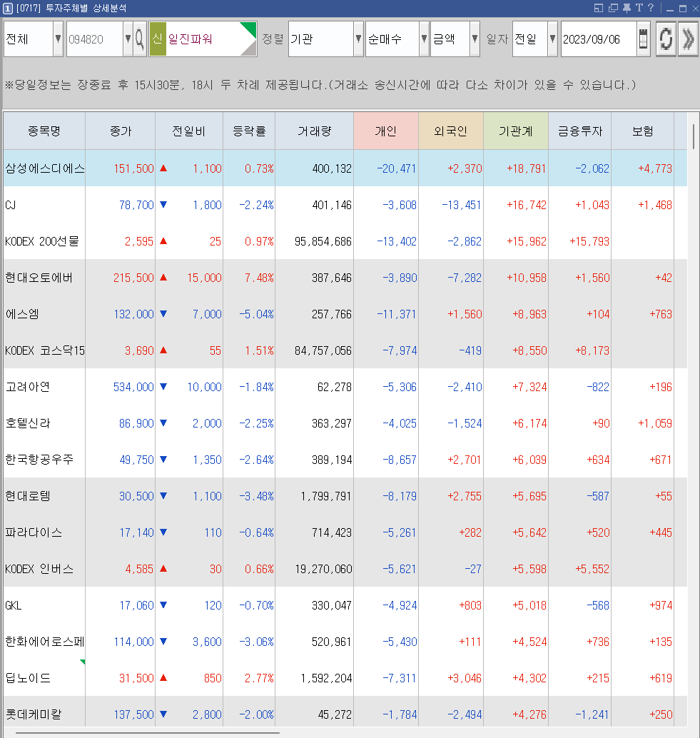Click the stock search magnifier icon
Viewport: 700px width, 738px height.
click(x=140, y=39)
